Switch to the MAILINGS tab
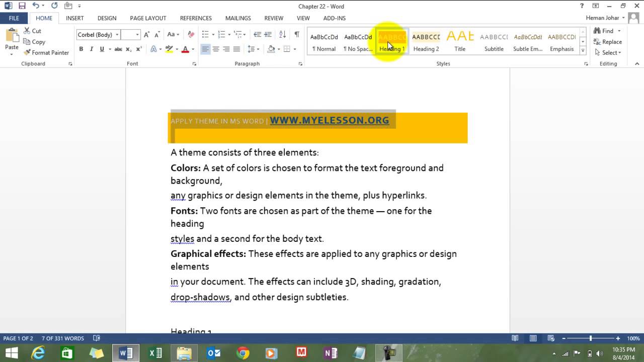The image size is (644, 362). [x=238, y=18]
